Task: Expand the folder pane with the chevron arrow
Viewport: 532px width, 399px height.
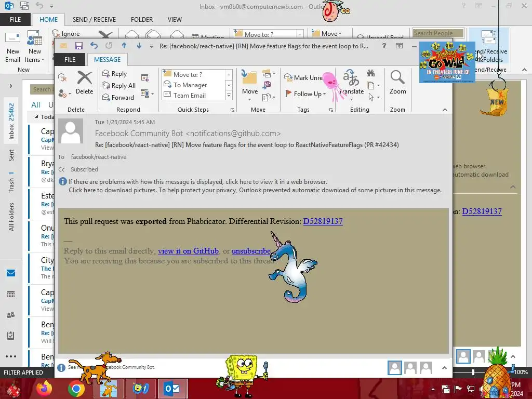Action: 11,86
